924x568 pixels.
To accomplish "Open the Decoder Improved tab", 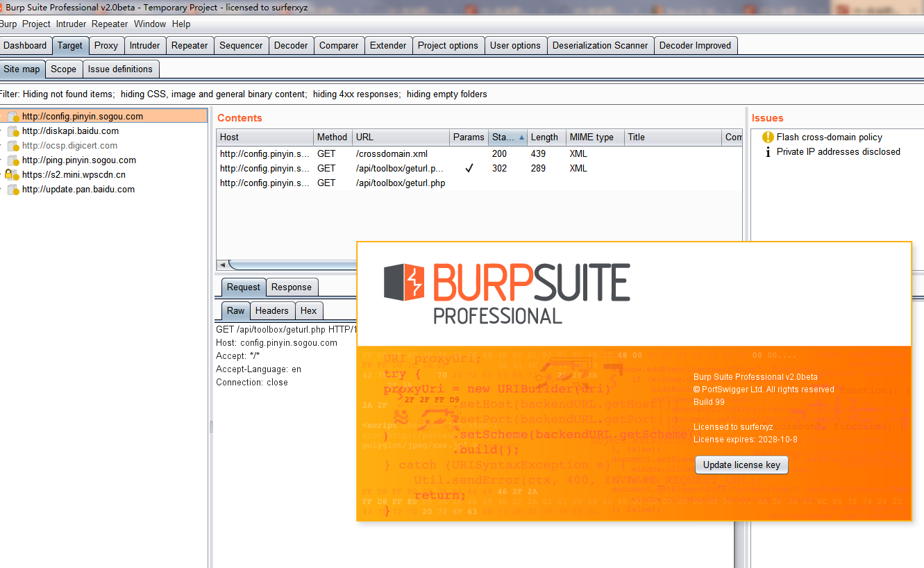I will pos(696,44).
